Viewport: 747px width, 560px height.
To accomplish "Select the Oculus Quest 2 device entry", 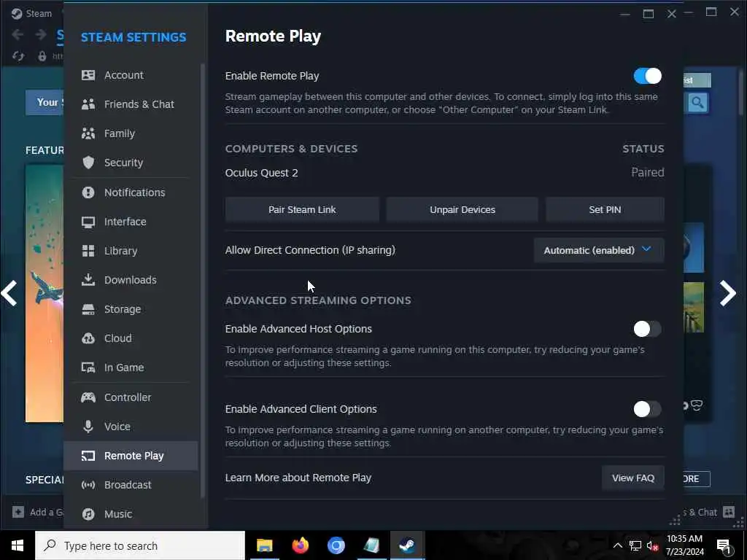I will 444,173.
